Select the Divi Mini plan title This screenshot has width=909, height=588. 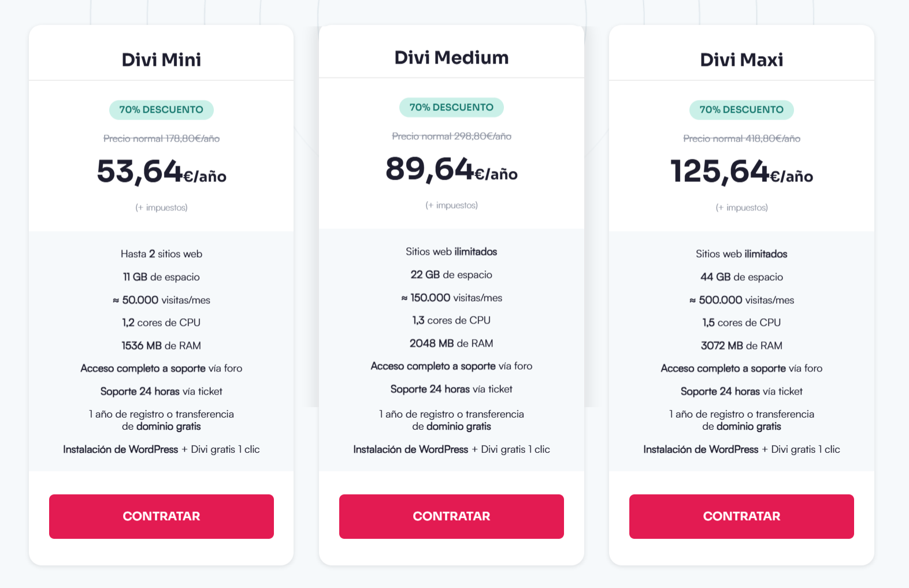pos(161,59)
